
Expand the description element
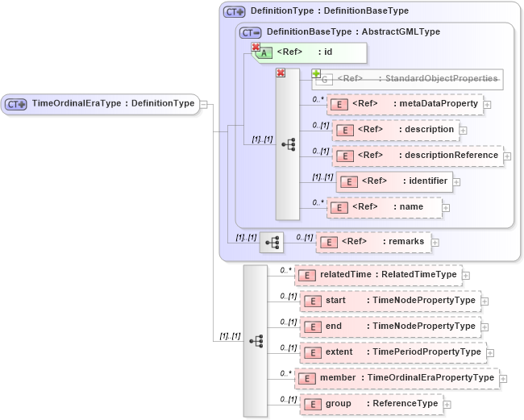pyautogui.click(x=464, y=131)
